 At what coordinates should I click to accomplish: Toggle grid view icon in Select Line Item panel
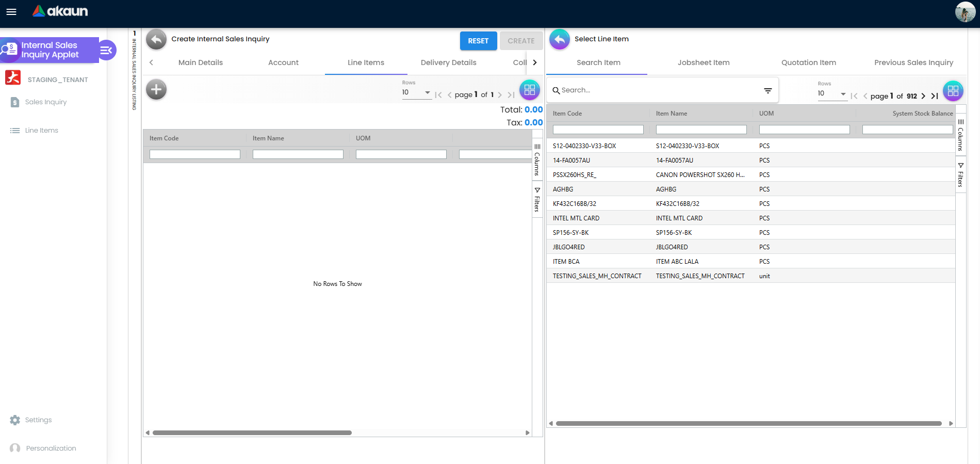click(x=953, y=91)
